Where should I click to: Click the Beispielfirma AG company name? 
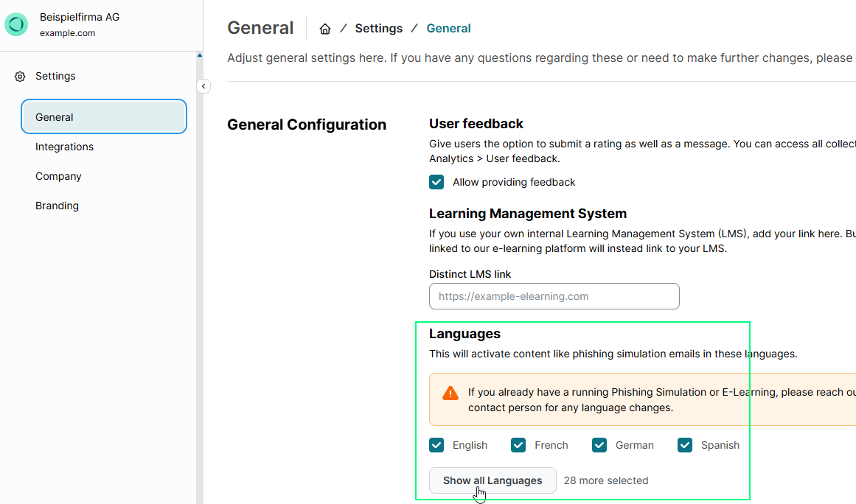click(80, 18)
